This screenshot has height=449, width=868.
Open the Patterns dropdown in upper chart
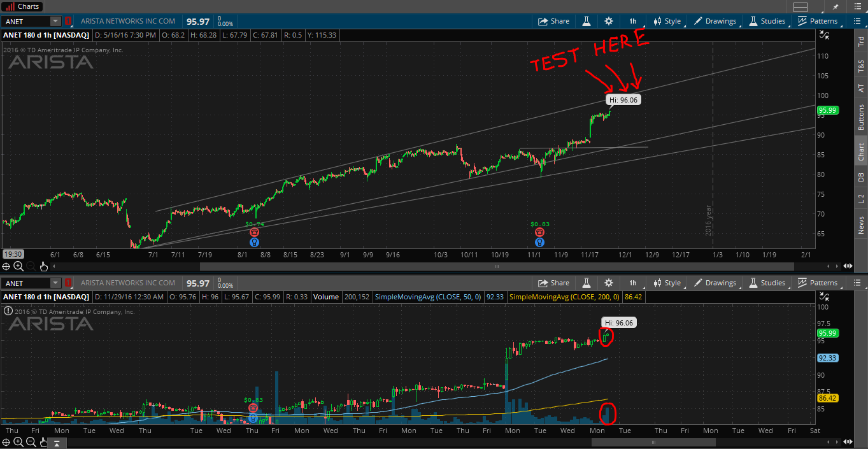point(818,21)
